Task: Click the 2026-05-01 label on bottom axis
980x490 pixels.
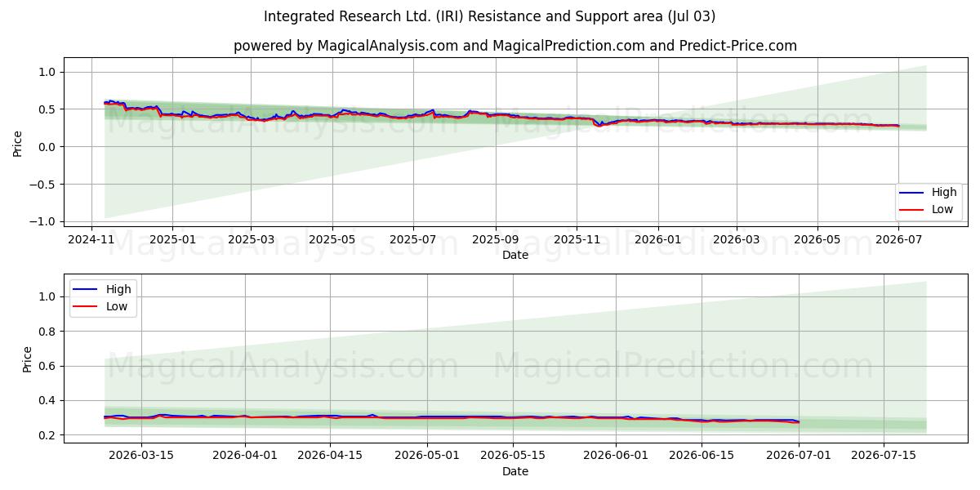Action: 427,456
